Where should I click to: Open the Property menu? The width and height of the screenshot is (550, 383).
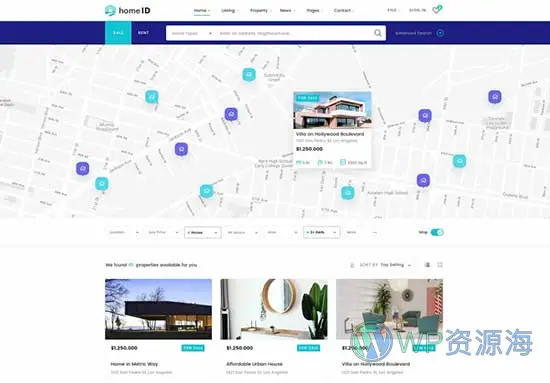(x=260, y=11)
